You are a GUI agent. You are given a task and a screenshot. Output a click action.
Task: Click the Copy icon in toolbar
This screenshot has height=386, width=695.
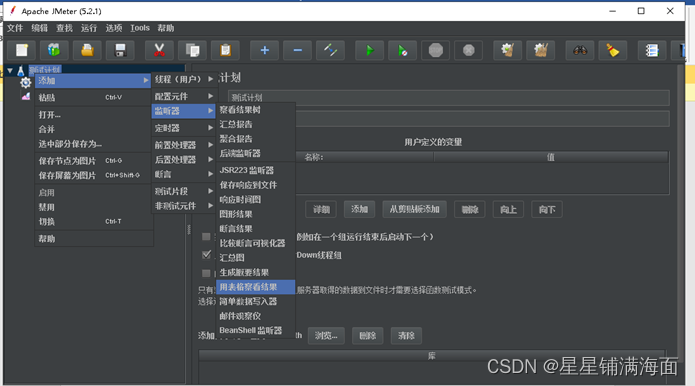click(x=192, y=51)
